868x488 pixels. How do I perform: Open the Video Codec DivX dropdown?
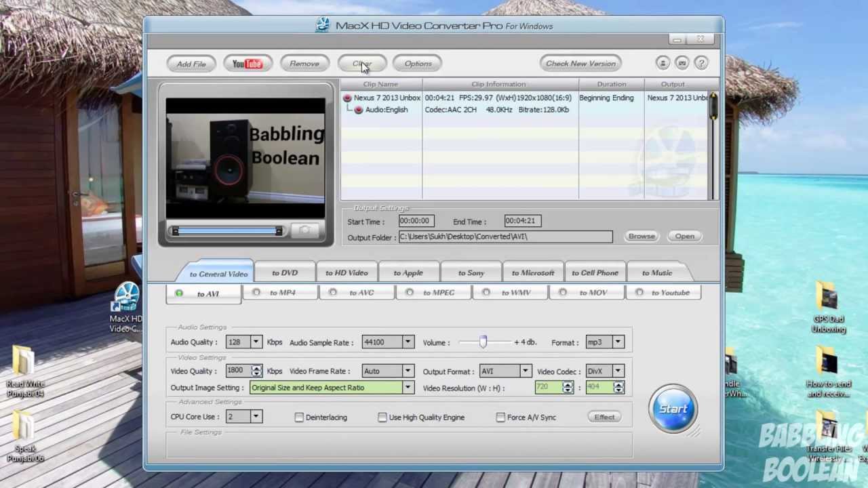[618, 371]
